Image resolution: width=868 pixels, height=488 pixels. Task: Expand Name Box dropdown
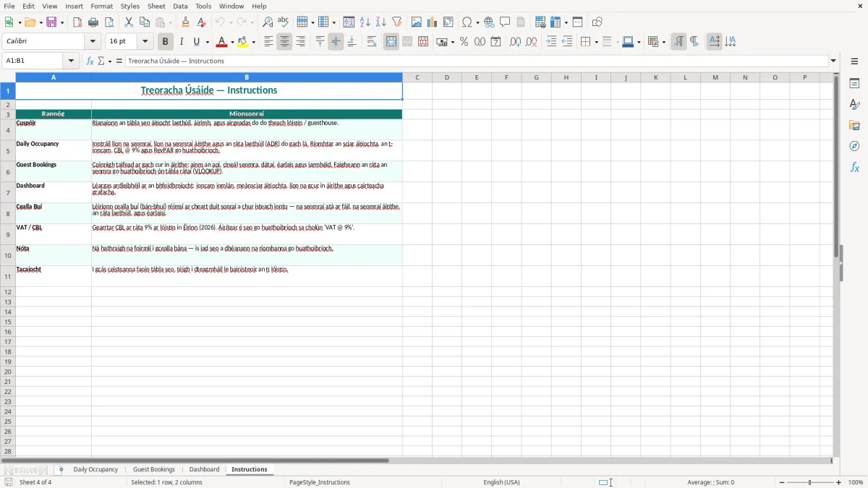[x=71, y=61]
